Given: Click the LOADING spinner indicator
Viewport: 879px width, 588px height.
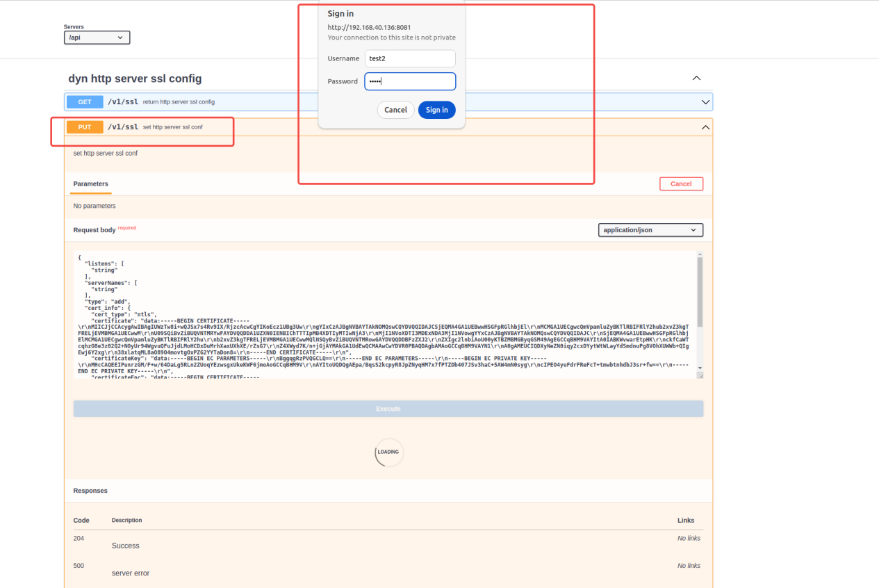Looking at the screenshot, I should click(x=388, y=452).
